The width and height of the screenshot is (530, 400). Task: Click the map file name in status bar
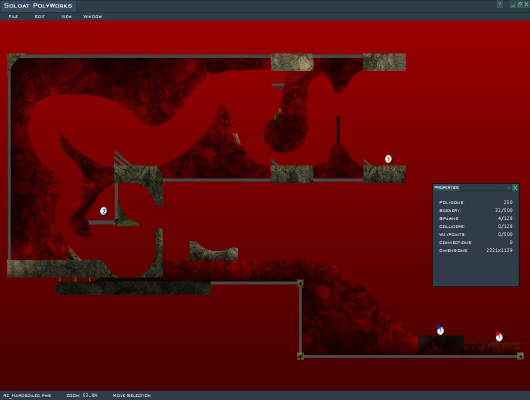[27, 395]
